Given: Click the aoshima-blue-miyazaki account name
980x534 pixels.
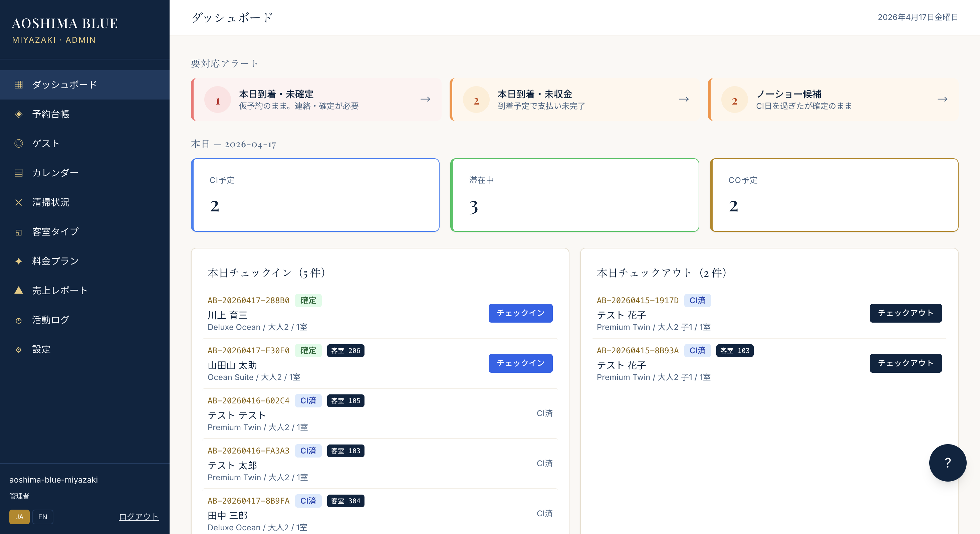Looking at the screenshot, I should click(x=54, y=480).
